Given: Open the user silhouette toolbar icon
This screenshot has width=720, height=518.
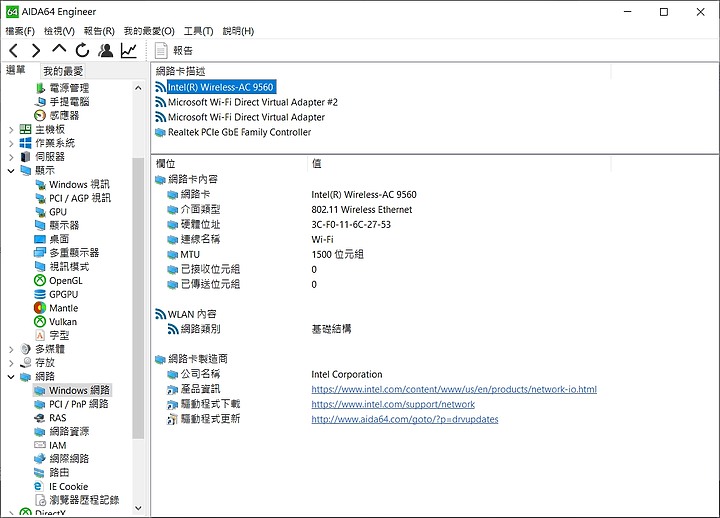Looking at the screenshot, I should click(106, 51).
